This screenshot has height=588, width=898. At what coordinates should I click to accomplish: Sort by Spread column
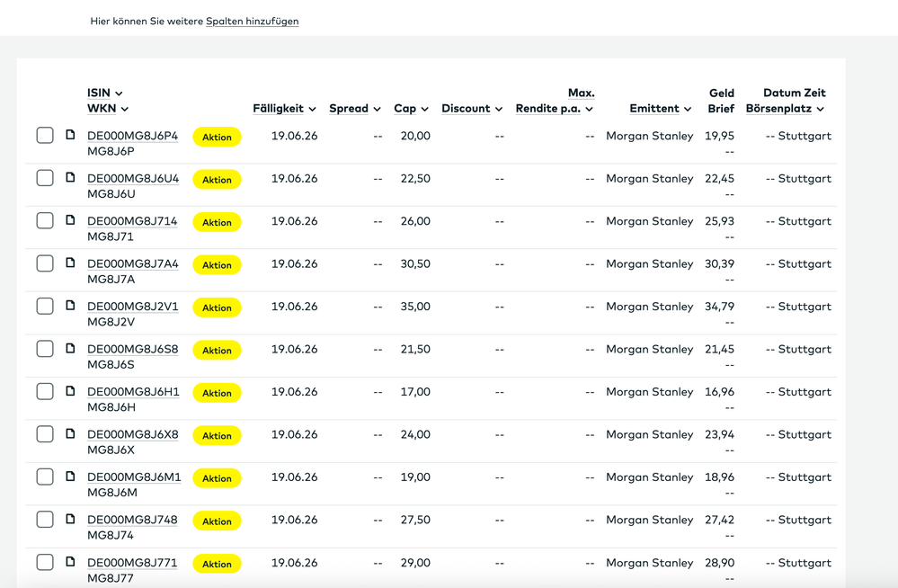click(x=355, y=108)
